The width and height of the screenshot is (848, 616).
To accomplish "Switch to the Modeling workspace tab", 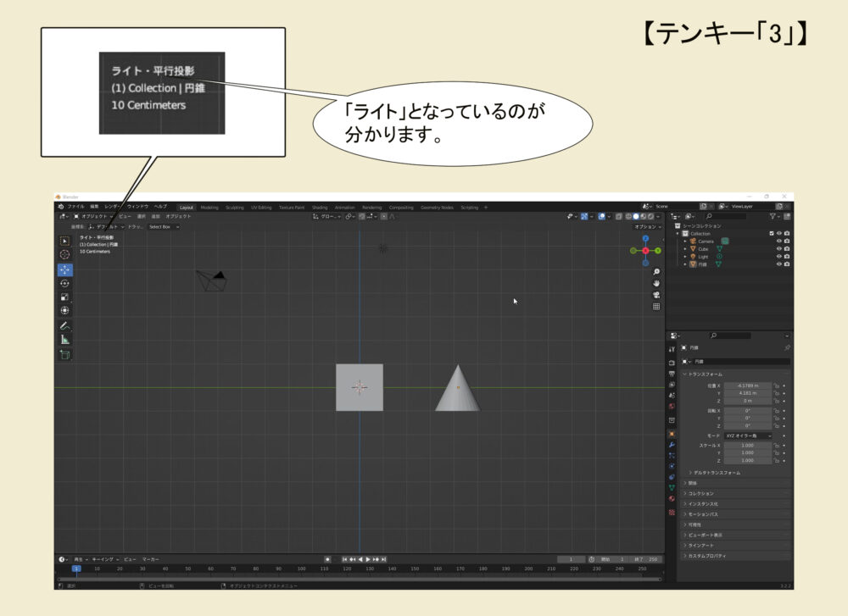I will 209,208.
